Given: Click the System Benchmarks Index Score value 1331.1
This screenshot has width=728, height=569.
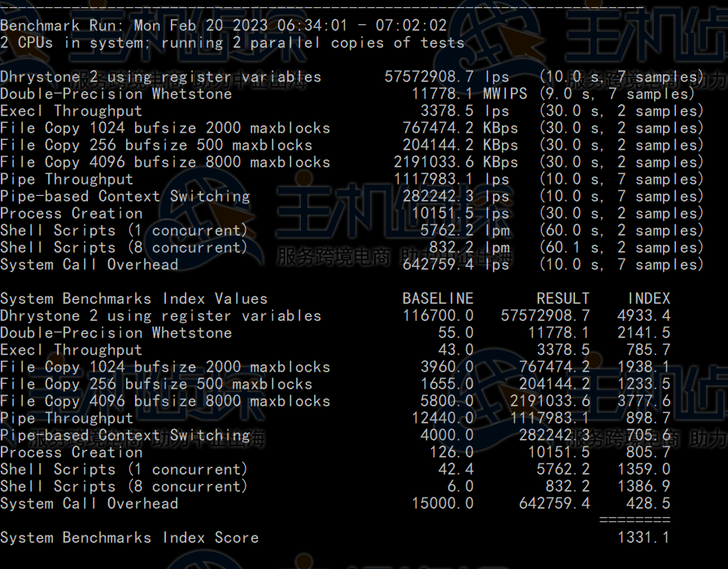Looking at the screenshot, I should pos(643,537).
